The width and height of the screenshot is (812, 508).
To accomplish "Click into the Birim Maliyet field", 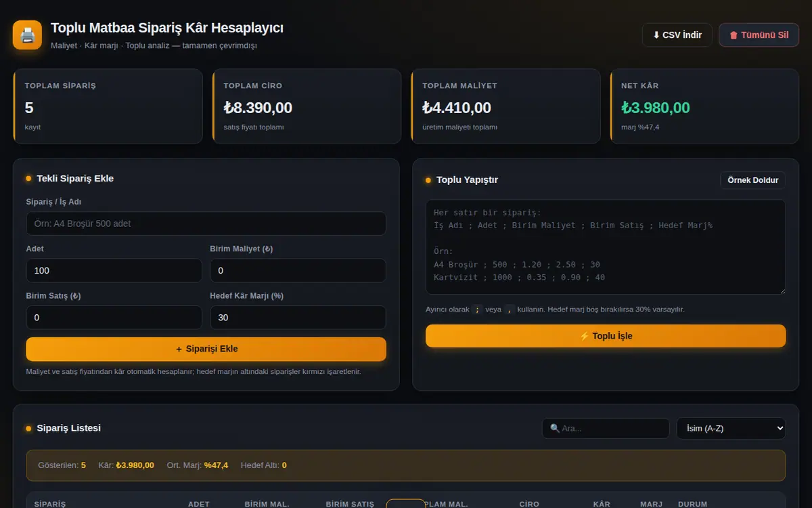I will click(298, 270).
